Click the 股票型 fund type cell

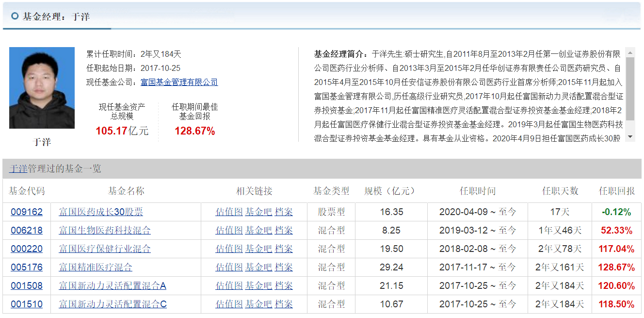coord(331,212)
